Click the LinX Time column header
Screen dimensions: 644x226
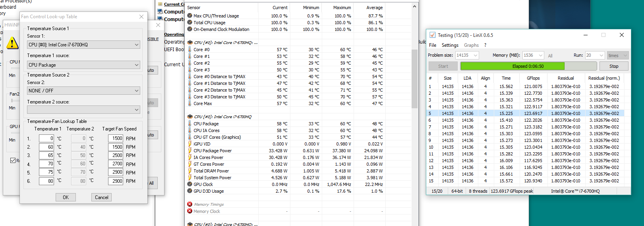pos(506,78)
